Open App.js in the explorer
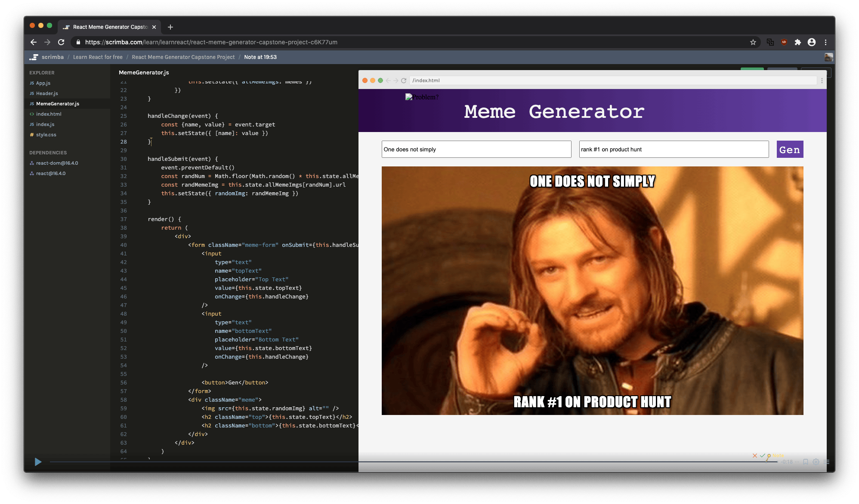859x504 pixels. [43, 83]
